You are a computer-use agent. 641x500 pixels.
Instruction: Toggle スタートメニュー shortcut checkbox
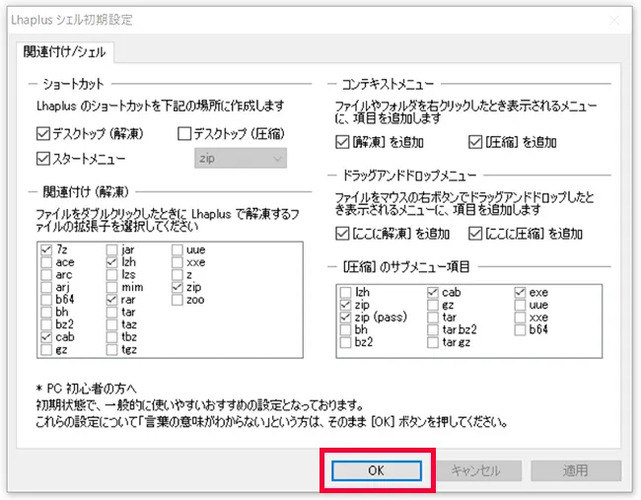point(43,158)
